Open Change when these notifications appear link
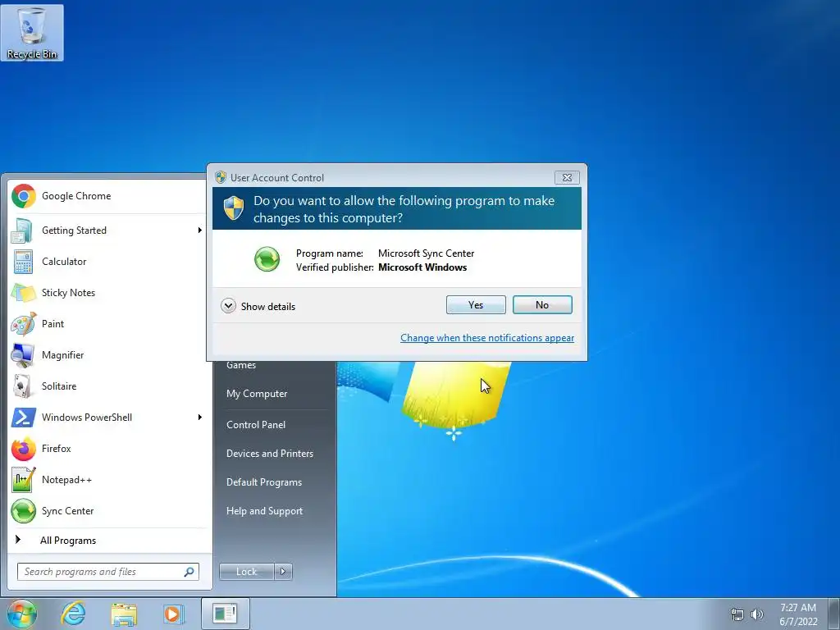 tap(487, 338)
